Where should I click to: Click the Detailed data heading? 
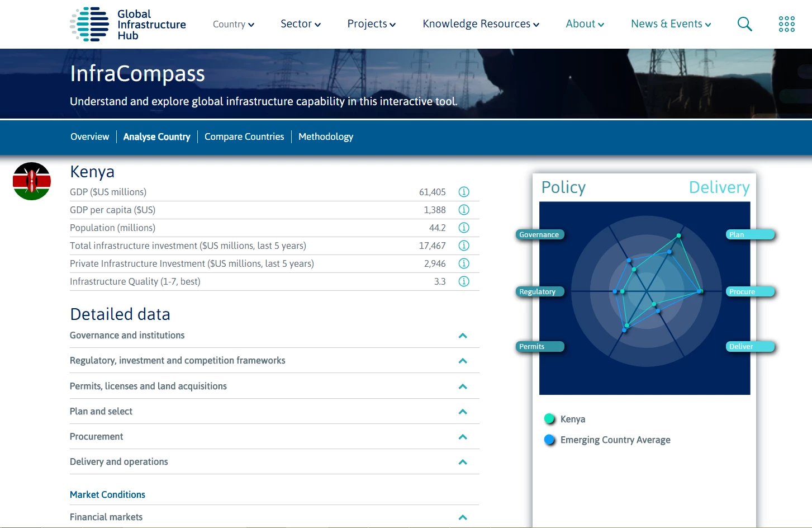(120, 314)
